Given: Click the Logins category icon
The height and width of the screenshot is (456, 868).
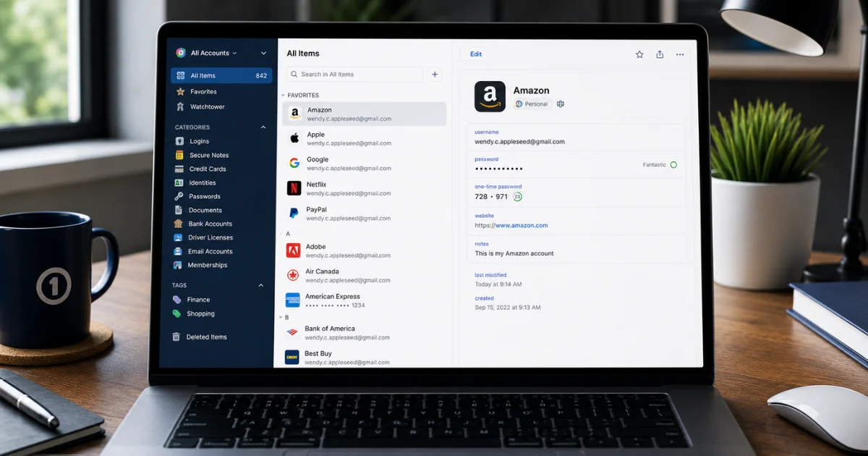Looking at the screenshot, I should point(179,141).
